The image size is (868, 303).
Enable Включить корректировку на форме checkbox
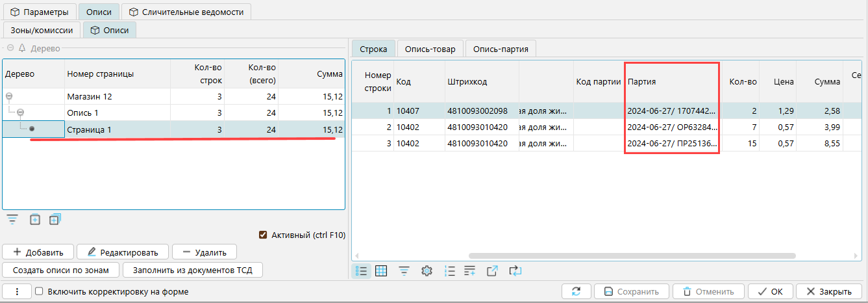click(39, 292)
